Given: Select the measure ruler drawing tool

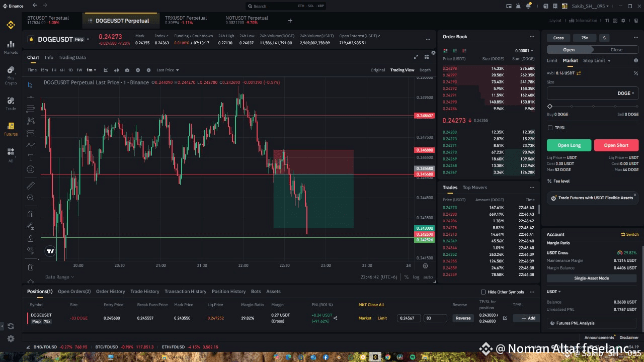Looking at the screenshot, I should pos(31,186).
